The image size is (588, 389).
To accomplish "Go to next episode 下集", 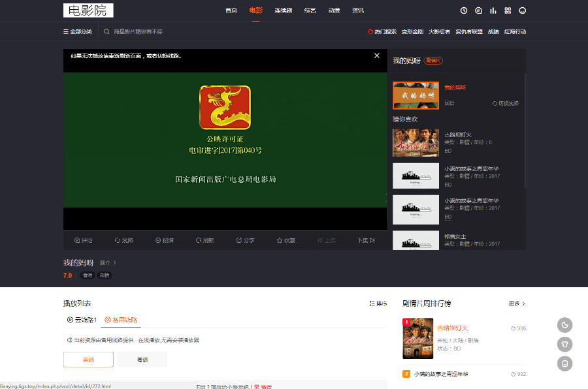I will point(366,240).
